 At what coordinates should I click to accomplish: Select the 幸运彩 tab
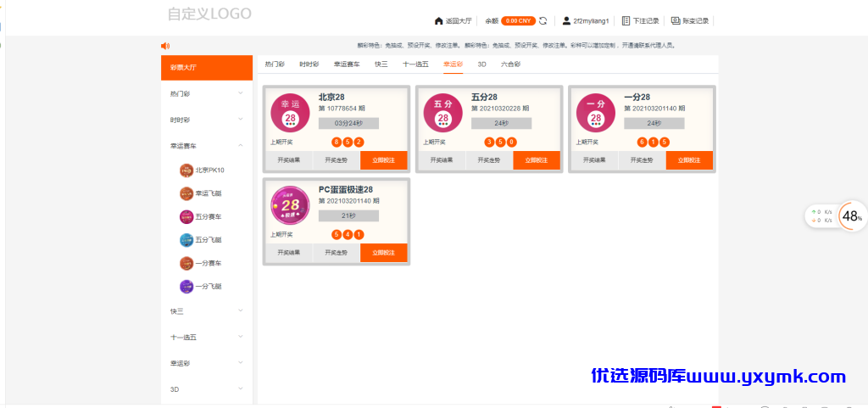[453, 64]
